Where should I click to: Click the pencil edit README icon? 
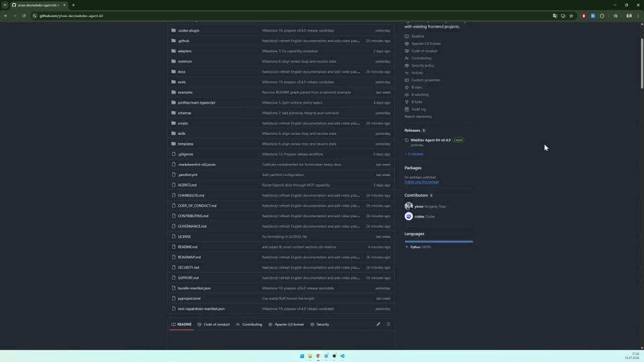pyautogui.click(x=378, y=324)
